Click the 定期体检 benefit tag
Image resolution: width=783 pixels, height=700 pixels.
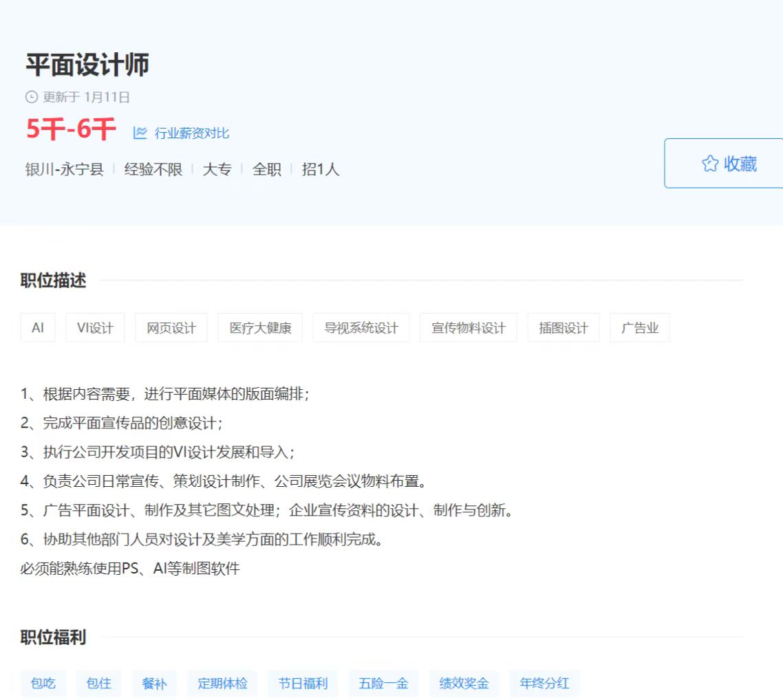point(223,683)
